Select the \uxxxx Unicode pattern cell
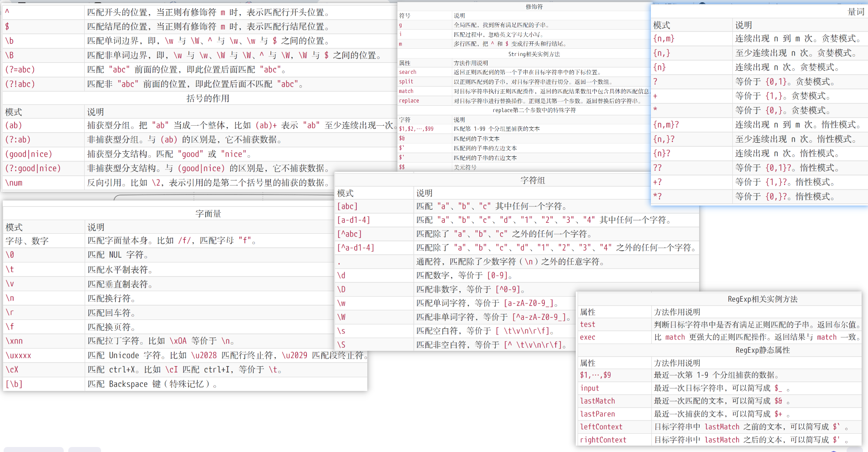The width and height of the screenshot is (868, 452). click(19, 355)
